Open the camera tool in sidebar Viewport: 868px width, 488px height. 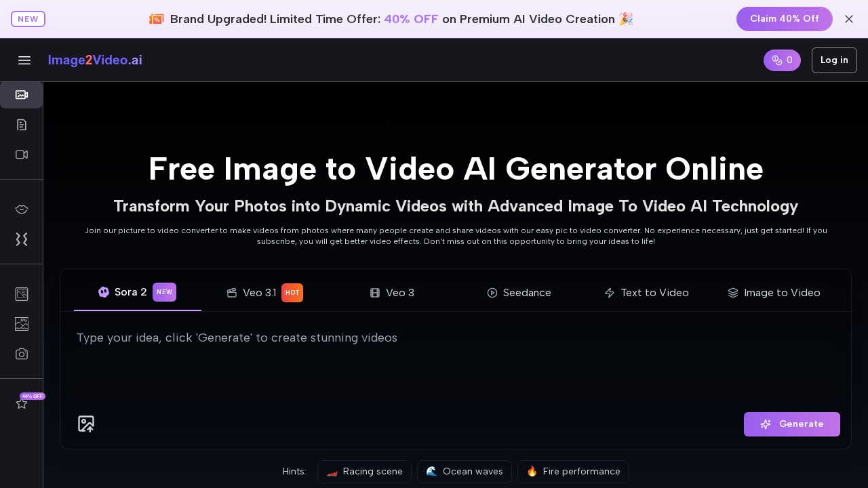pos(21,353)
